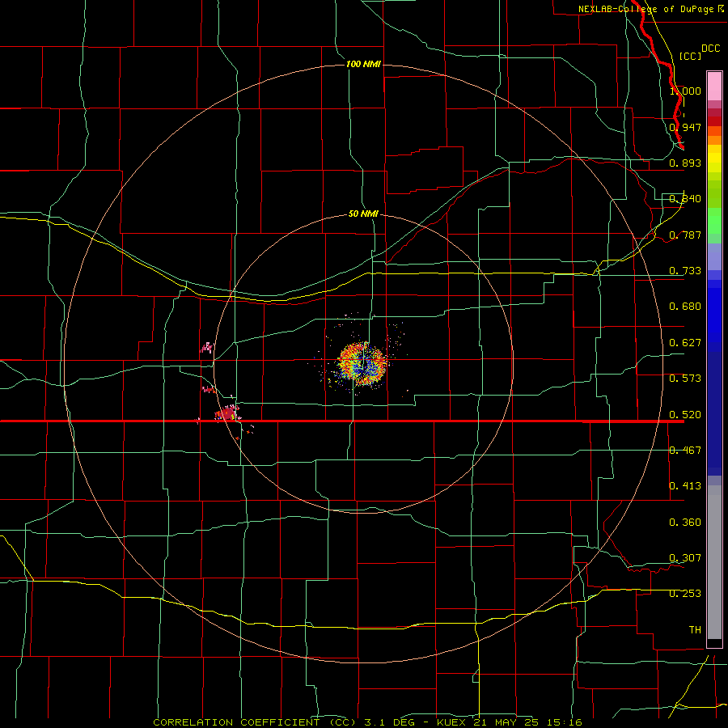Click the 0.893 scale value
This screenshot has width=728, height=728.
click(685, 163)
